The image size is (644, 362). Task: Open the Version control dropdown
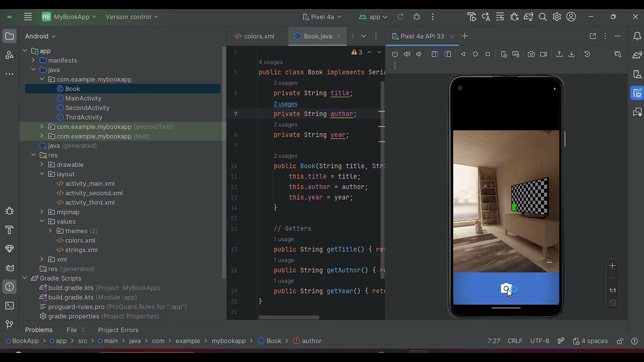(132, 17)
